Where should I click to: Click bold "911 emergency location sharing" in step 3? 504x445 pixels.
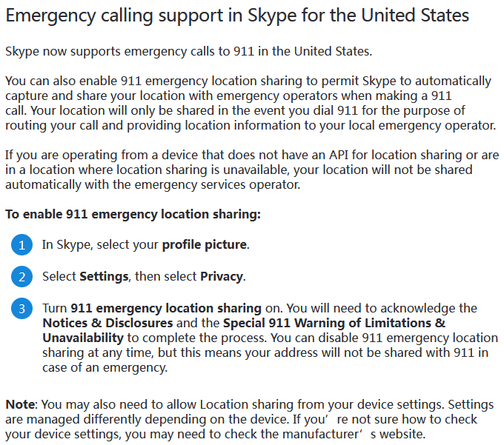(166, 308)
